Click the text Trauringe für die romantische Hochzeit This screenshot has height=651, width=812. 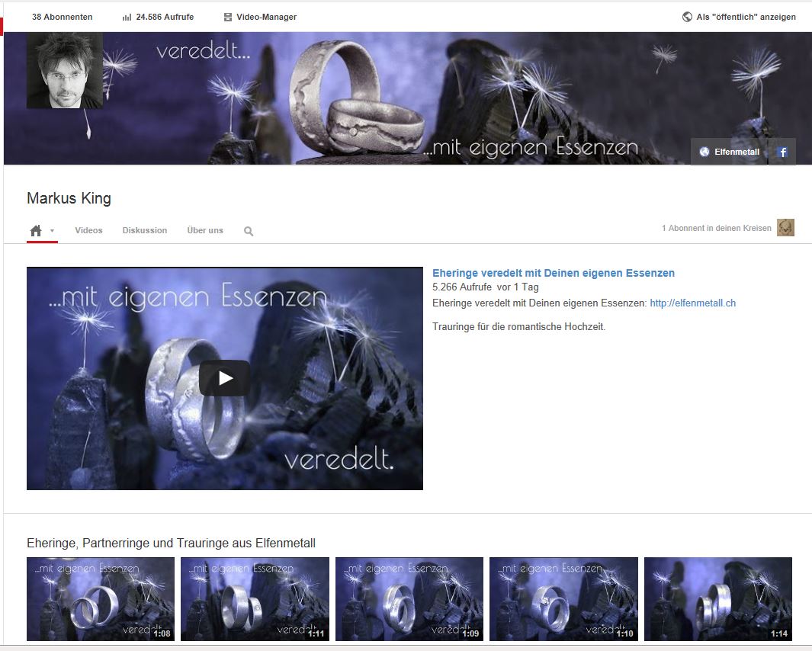coord(519,327)
